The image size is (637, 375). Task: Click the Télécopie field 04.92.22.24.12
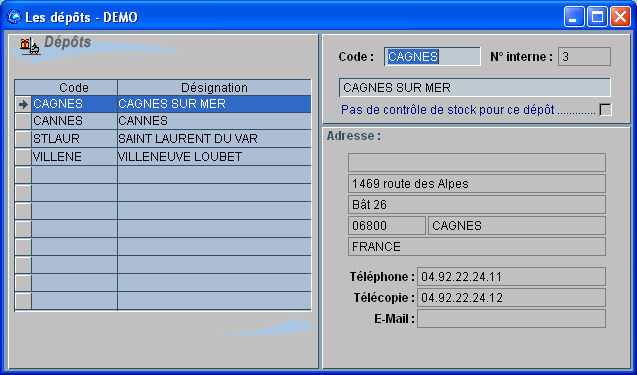click(x=511, y=298)
